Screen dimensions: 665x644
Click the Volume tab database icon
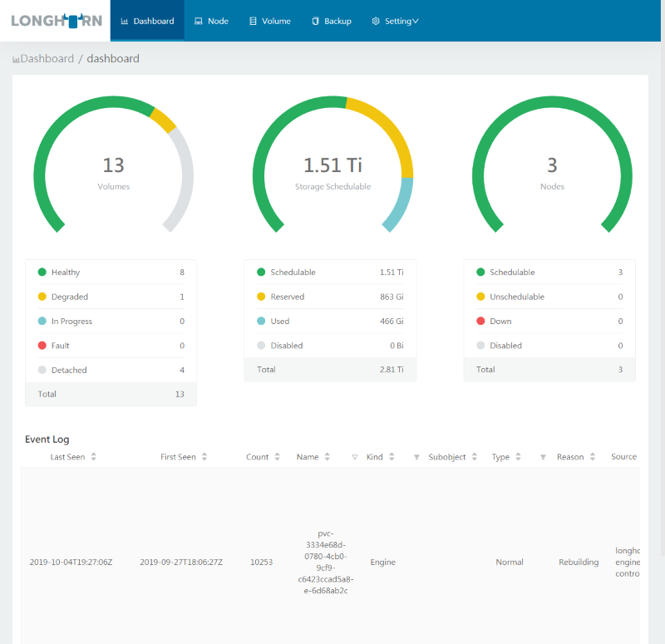point(253,21)
